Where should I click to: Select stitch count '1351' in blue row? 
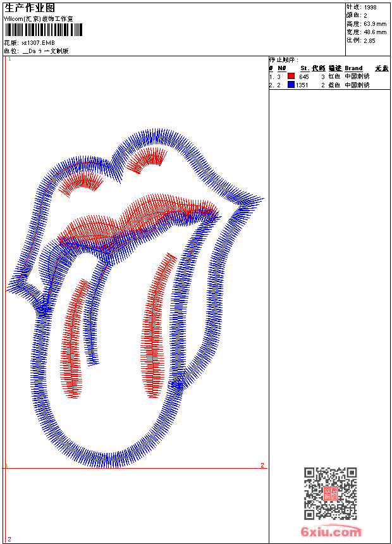coord(302,85)
